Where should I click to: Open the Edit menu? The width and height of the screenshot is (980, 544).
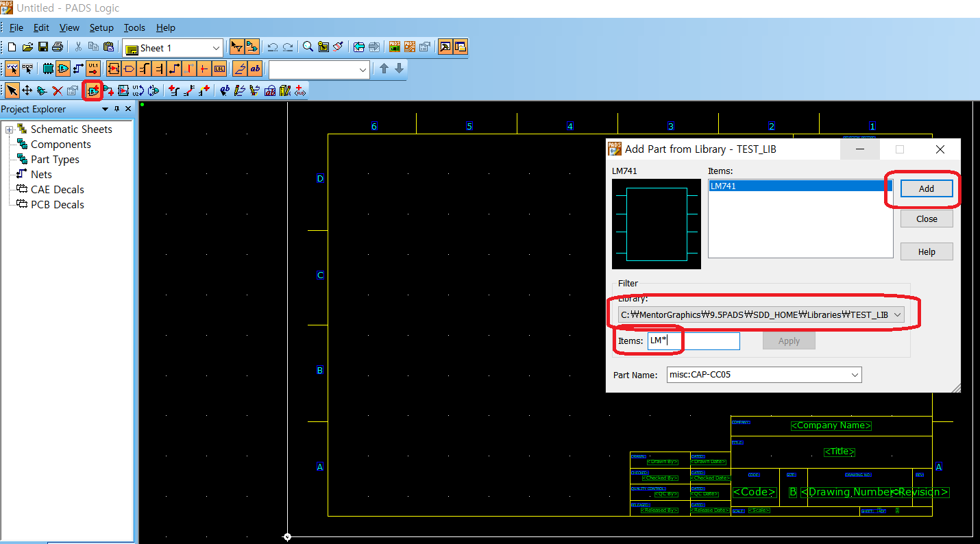pyautogui.click(x=41, y=27)
